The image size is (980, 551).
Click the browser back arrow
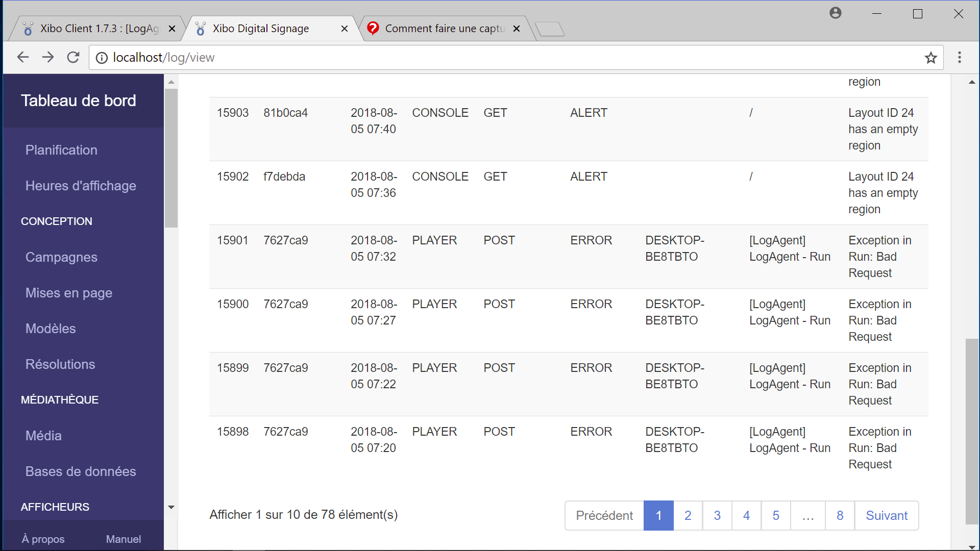[x=23, y=57]
